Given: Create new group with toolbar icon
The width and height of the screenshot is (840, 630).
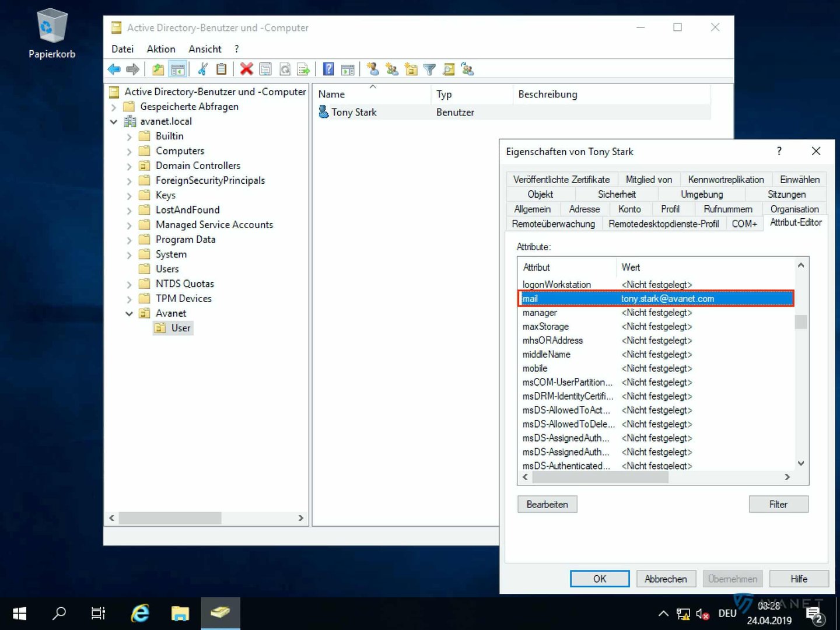Looking at the screenshot, I should (x=392, y=69).
